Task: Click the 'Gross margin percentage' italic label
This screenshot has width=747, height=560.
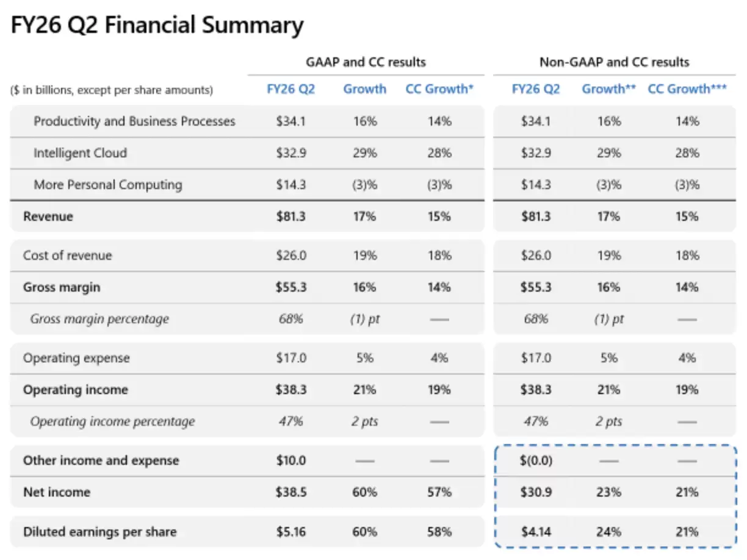Action: 99,319
